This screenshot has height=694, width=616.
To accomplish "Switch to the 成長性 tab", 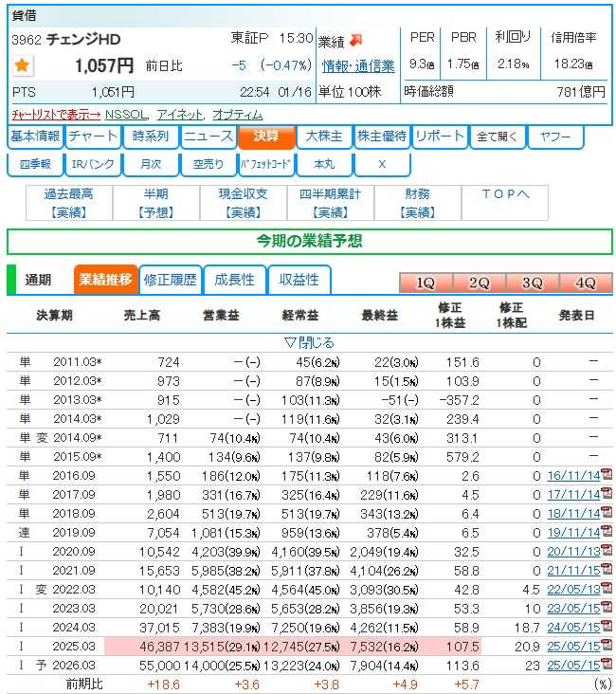I will [234, 280].
